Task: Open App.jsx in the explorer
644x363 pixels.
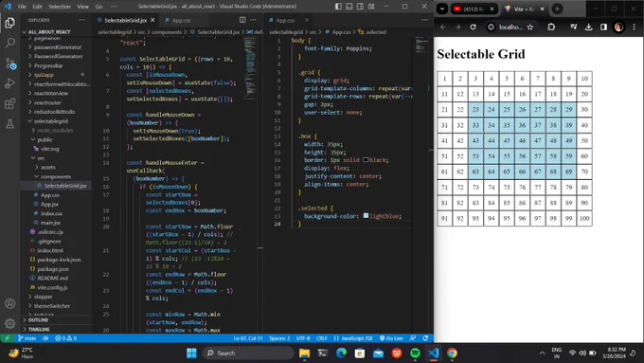Action: pyautogui.click(x=49, y=205)
